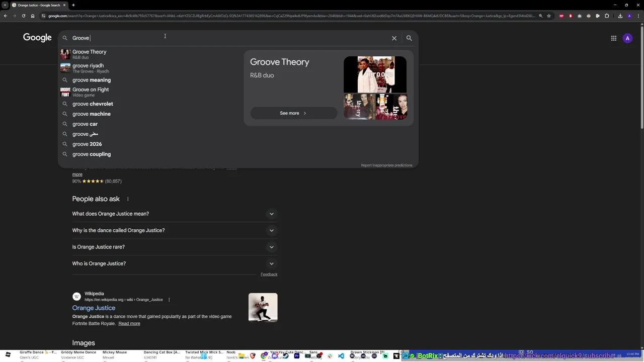Viewport: 644px width, 362px height.
Task: Open the large Groove Theory album thumbnail
Action: click(375, 74)
